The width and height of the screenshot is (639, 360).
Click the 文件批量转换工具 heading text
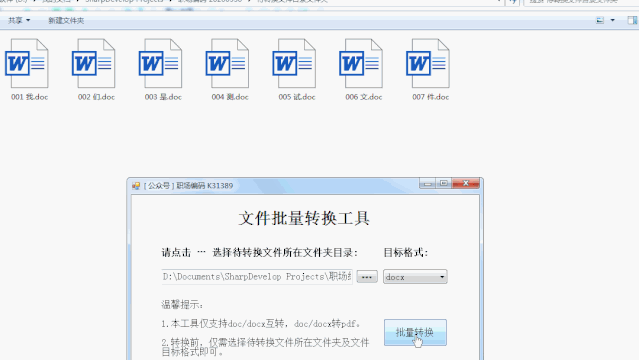[x=304, y=218]
